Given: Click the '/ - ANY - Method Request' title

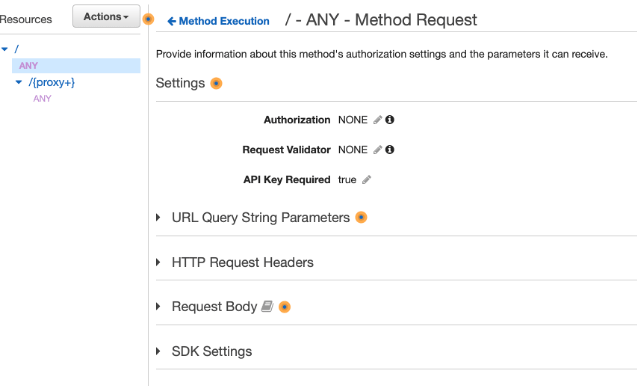Looking at the screenshot, I should [x=381, y=20].
